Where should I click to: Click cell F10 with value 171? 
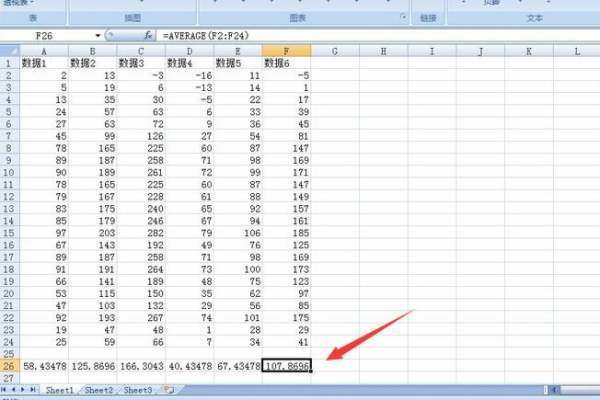tap(286, 172)
